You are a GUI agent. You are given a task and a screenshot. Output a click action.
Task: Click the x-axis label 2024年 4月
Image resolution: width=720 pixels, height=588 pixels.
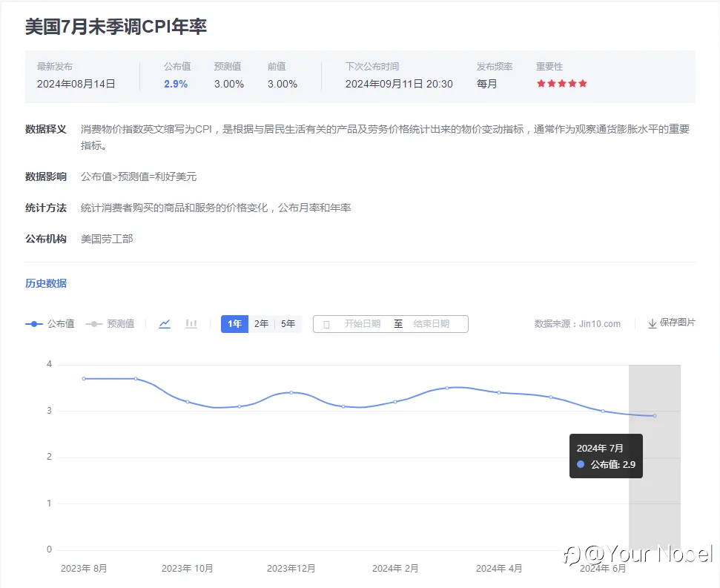pyautogui.click(x=499, y=569)
